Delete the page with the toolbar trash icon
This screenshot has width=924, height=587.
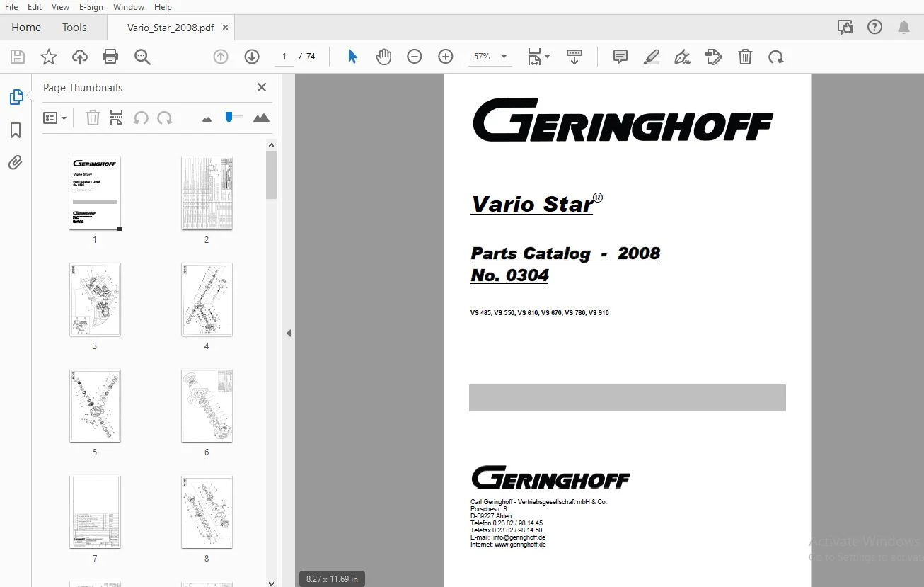tap(745, 57)
